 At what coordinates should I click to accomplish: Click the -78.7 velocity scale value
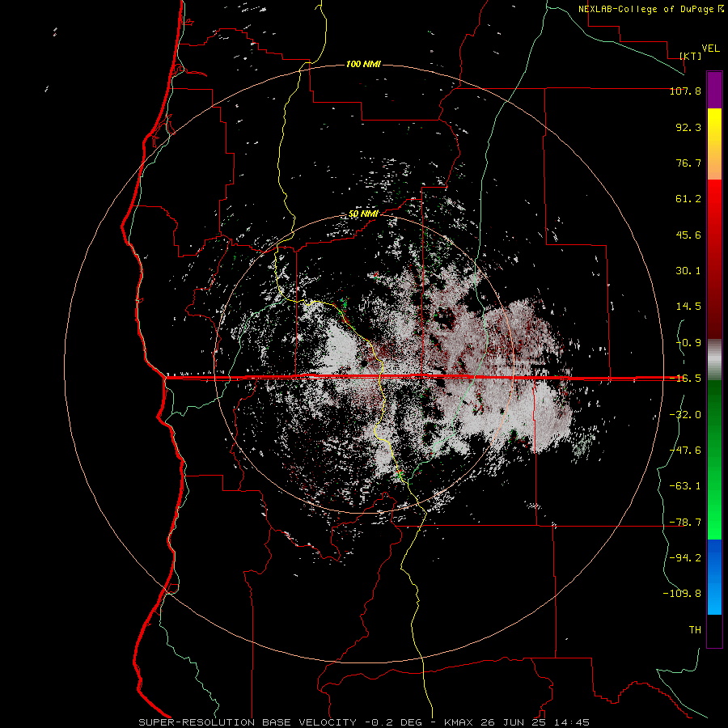pyautogui.click(x=685, y=523)
